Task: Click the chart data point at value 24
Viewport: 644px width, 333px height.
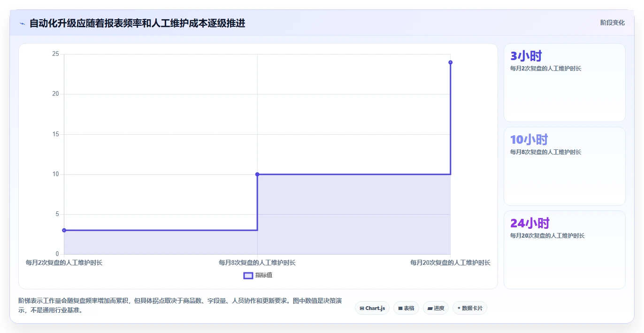Action: click(x=450, y=62)
